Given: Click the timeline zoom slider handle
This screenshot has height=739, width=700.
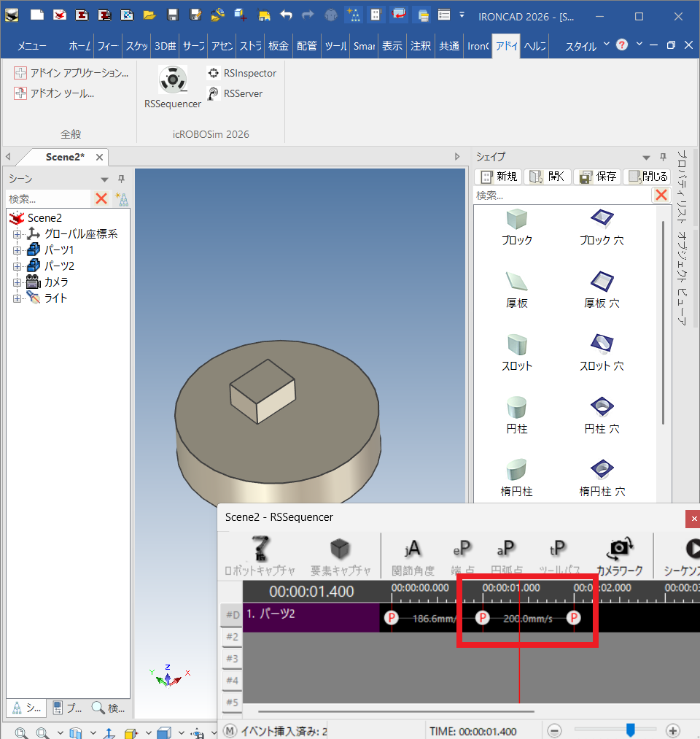Looking at the screenshot, I should coord(630,730).
